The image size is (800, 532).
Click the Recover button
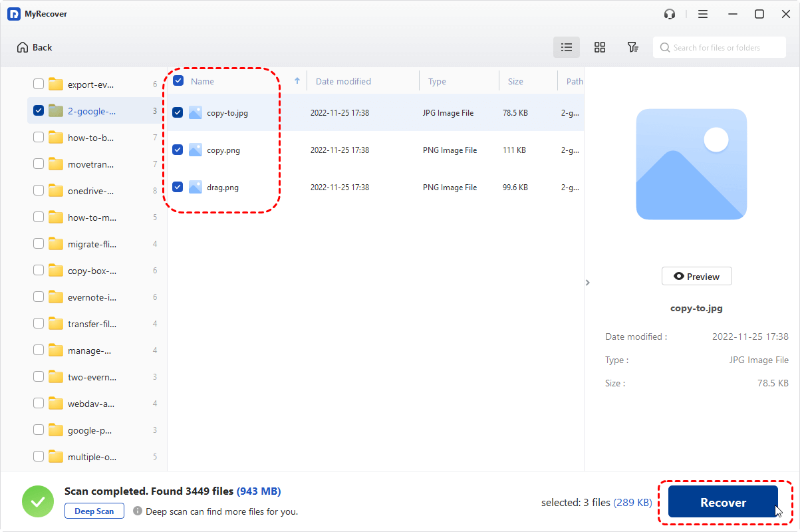[724, 501]
